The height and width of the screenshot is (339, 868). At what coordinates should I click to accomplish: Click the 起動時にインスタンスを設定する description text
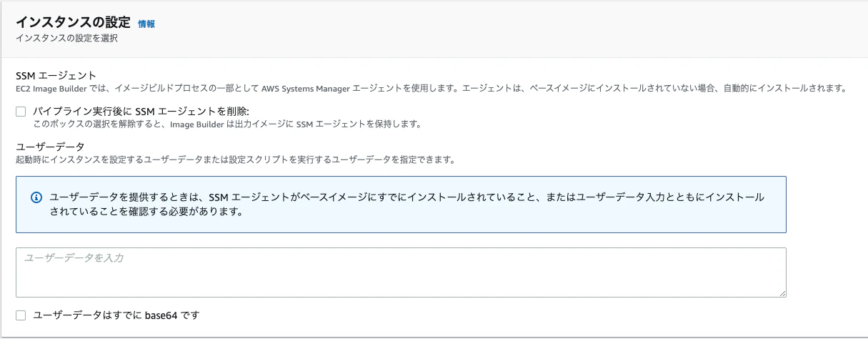(x=235, y=159)
